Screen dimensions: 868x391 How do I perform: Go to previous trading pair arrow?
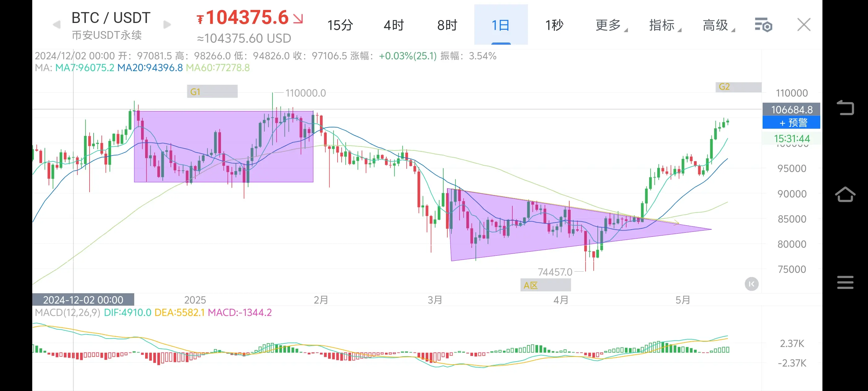57,25
